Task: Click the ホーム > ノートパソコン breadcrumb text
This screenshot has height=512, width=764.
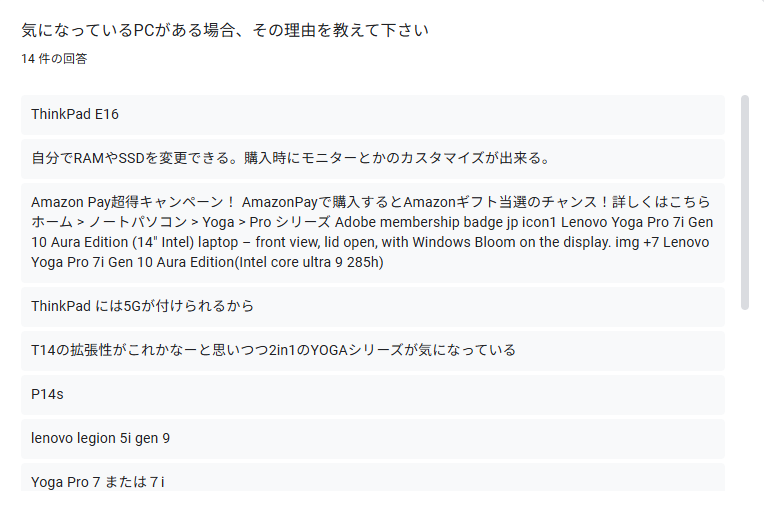Action: pos(109,222)
